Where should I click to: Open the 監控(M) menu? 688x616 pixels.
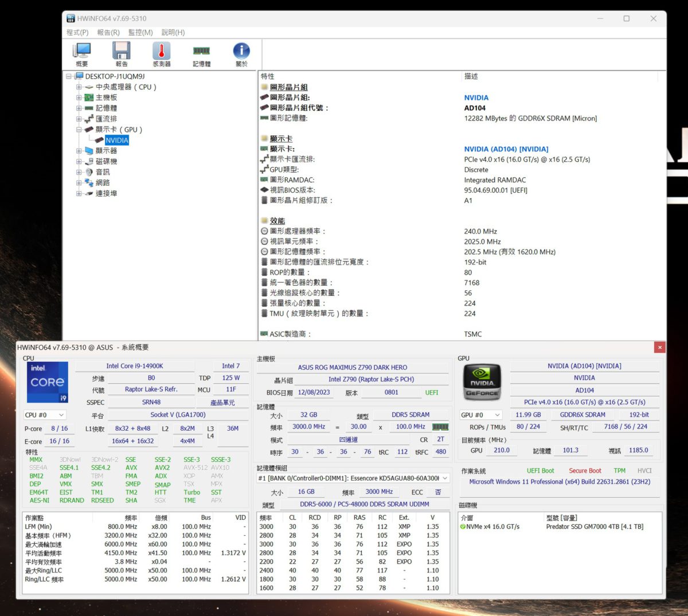pyautogui.click(x=140, y=32)
